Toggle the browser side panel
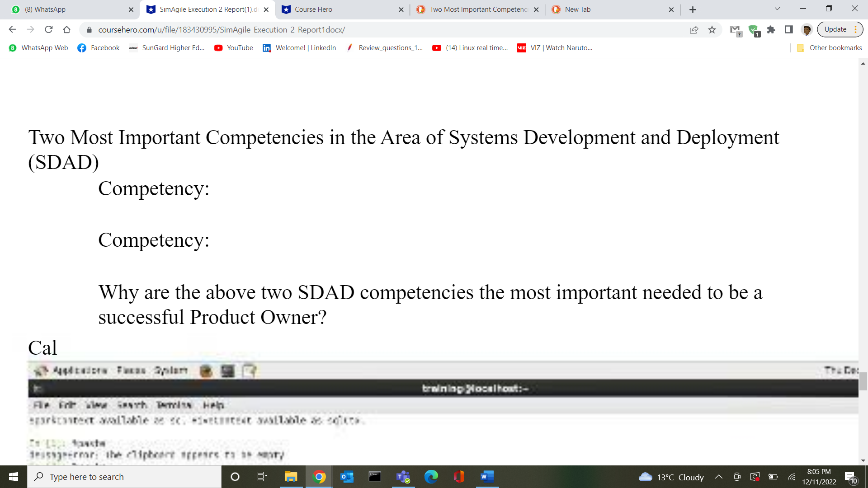Viewport: 868px width, 488px height. (789, 30)
